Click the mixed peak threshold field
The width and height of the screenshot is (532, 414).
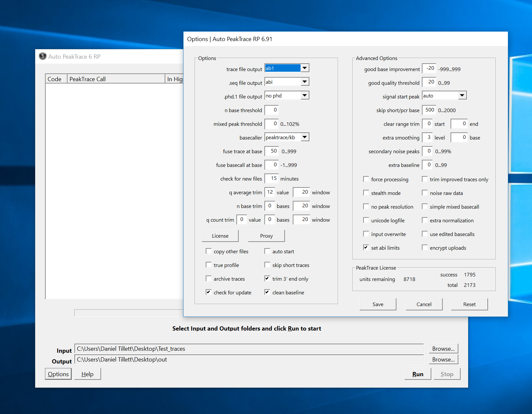point(272,124)
